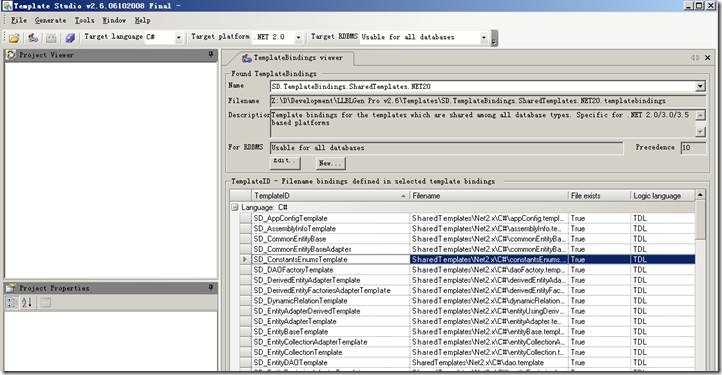Open the Generate menu
Screen dimensions: 722x375
(50, 20)
